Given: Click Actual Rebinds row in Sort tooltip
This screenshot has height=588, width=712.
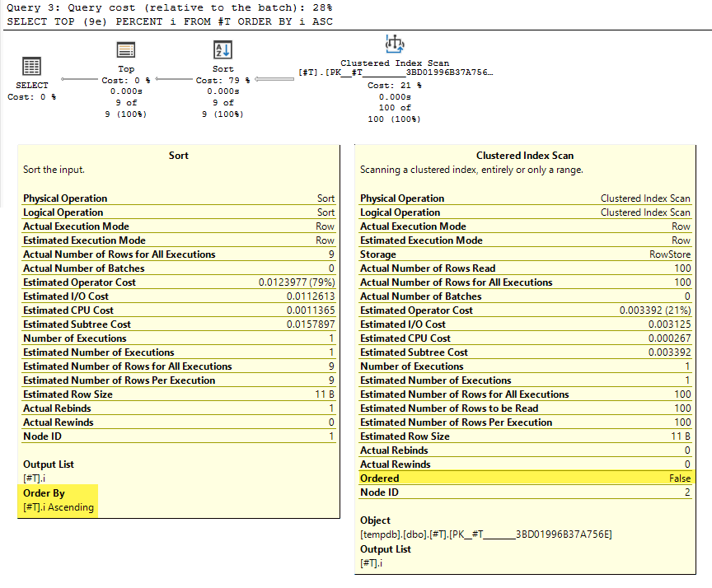Looking at the screenshot, I should pos(179,408).
